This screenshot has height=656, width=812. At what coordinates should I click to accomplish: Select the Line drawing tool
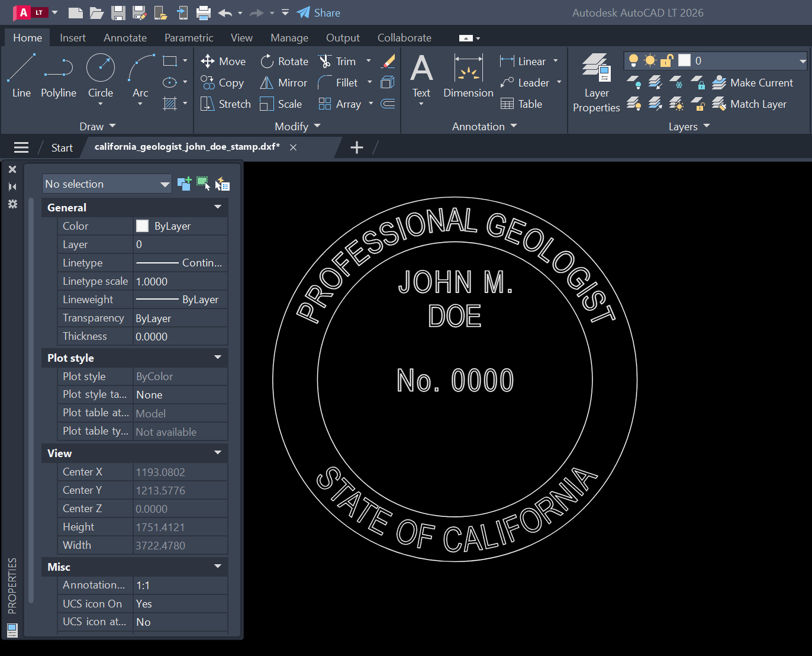(21, 76)
